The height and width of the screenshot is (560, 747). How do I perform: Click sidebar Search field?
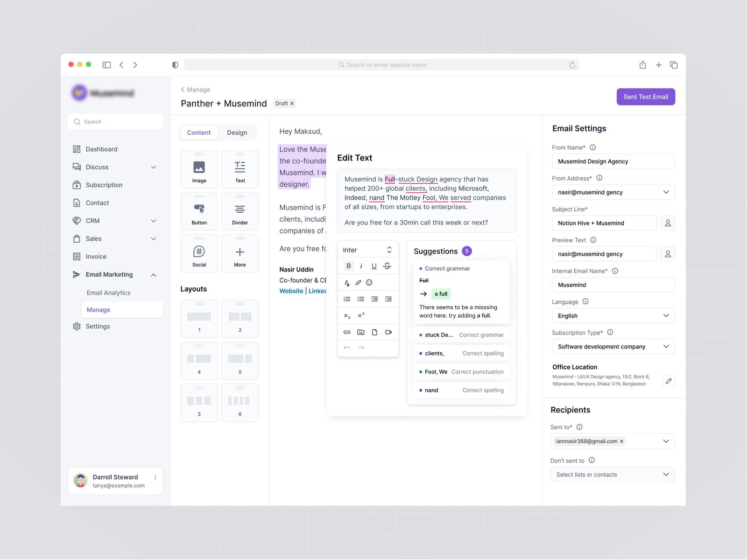pyautogui.click(x=115, y=122)
